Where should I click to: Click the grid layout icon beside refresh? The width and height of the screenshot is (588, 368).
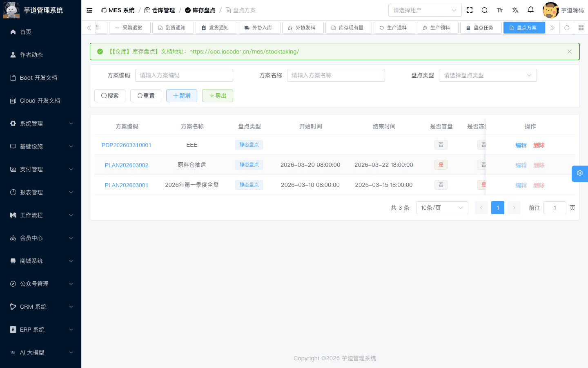tap(581, 28)
